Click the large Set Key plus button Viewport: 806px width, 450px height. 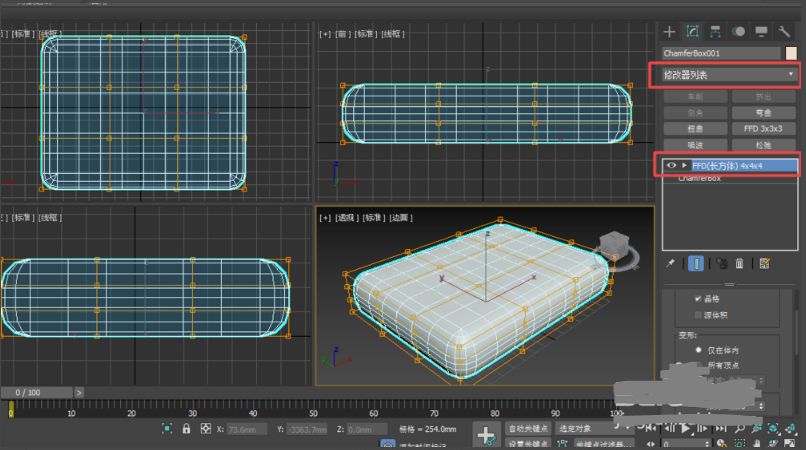tap(486, 435)
